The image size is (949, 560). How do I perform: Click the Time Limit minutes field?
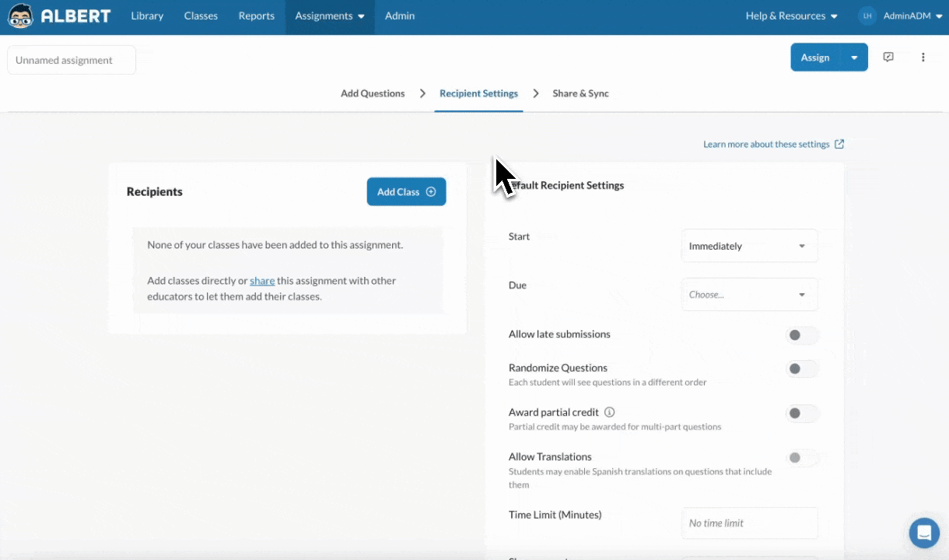pos(749,523)
